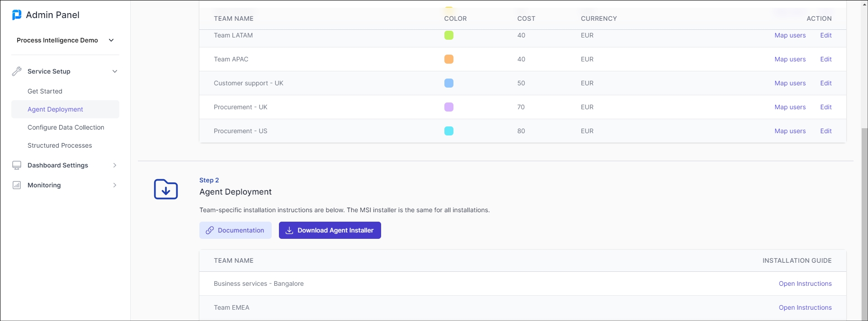Image resolution: width=868 pixels, height=321 pixels.
Task: Edit the Procurement - US team
Action: tap(826, 131)
